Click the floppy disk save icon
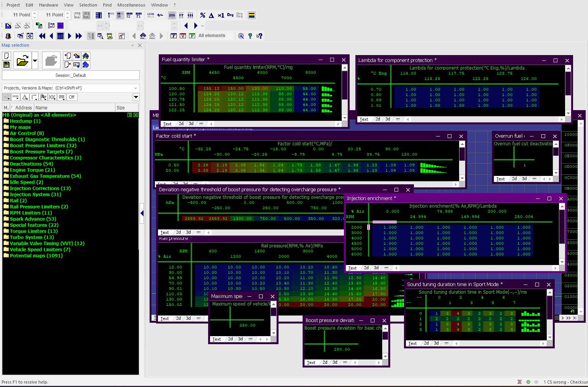The height and width of the screenshot is (387, 588). tap(7, 65)
